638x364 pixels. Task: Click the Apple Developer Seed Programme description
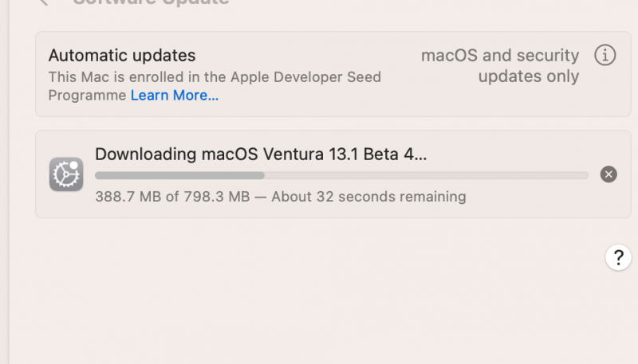click(x=215, y=77)
